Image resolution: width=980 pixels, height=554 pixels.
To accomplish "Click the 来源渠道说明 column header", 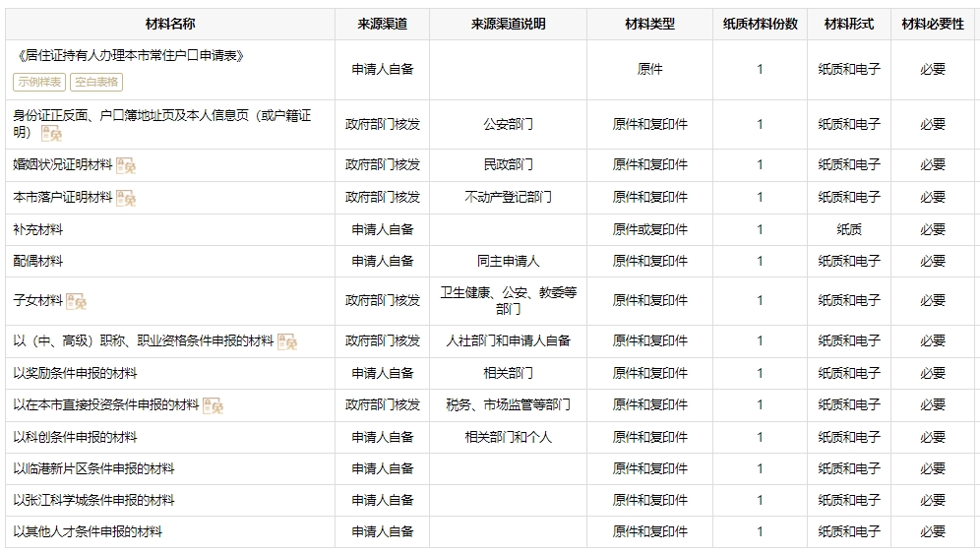I will (x=508, y=24).
